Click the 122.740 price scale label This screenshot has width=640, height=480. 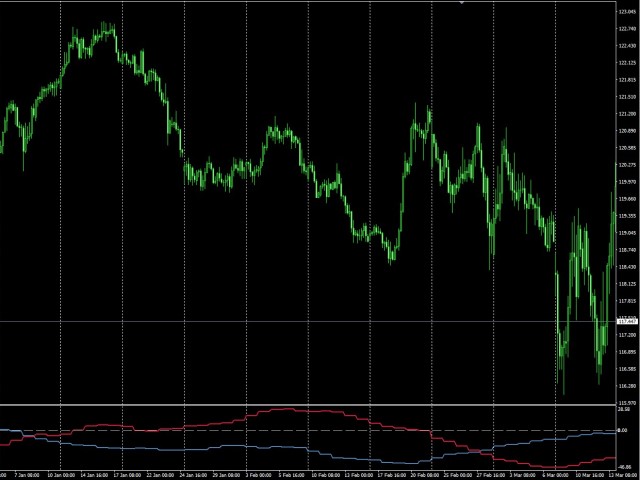(629, 29)
